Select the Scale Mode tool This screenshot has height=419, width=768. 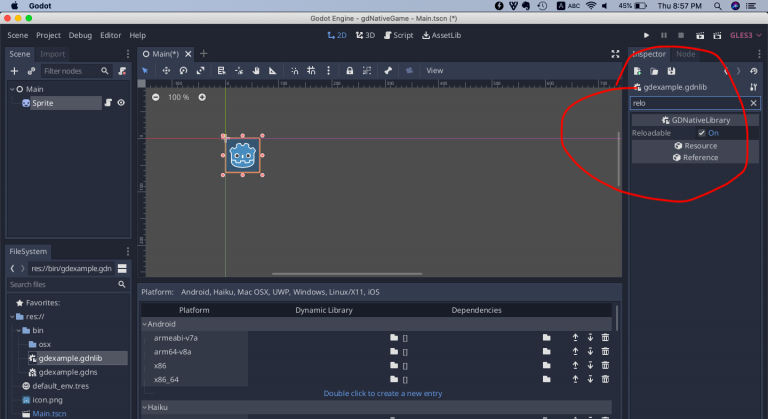tap(200, 71)
